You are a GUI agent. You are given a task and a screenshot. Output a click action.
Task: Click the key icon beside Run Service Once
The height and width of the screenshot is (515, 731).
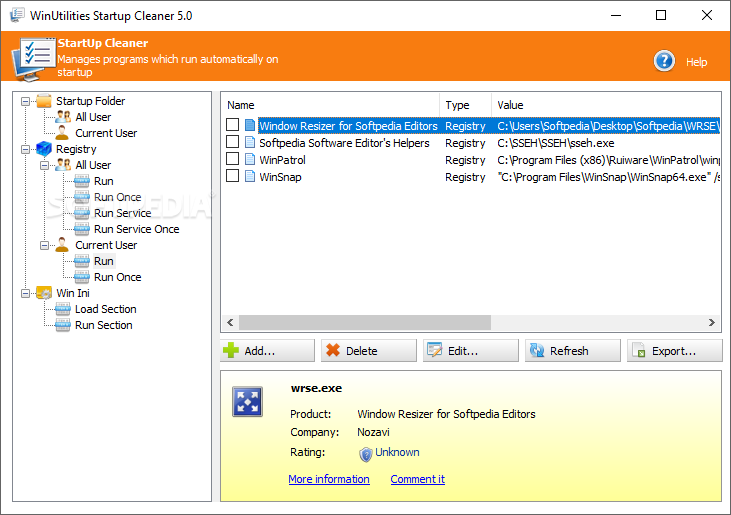click(82, 229)
